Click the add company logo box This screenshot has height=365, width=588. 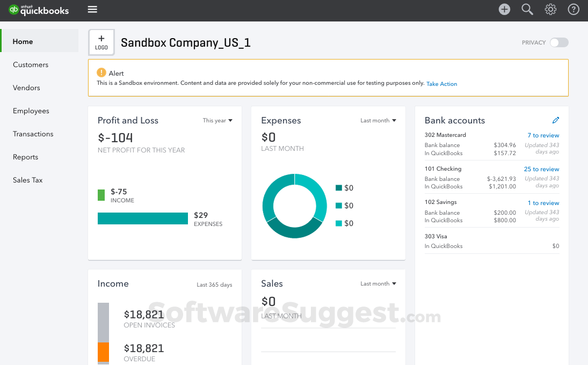(101, 42)
